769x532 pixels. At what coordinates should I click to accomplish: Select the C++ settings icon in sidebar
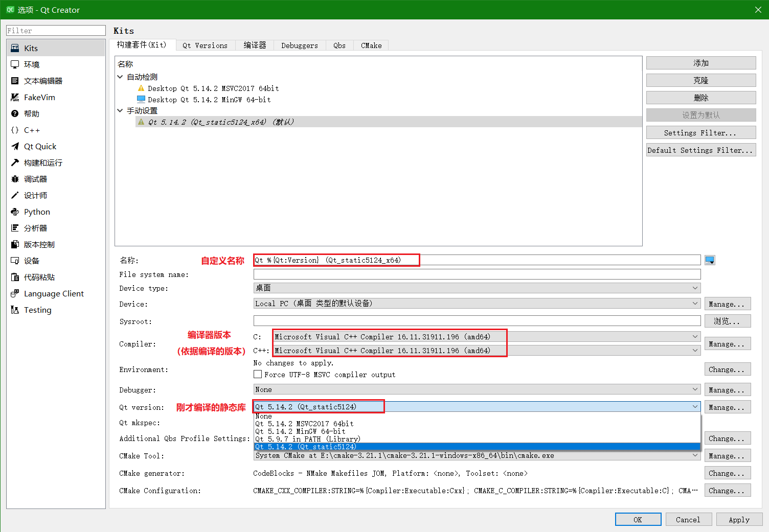click(31, 130)
